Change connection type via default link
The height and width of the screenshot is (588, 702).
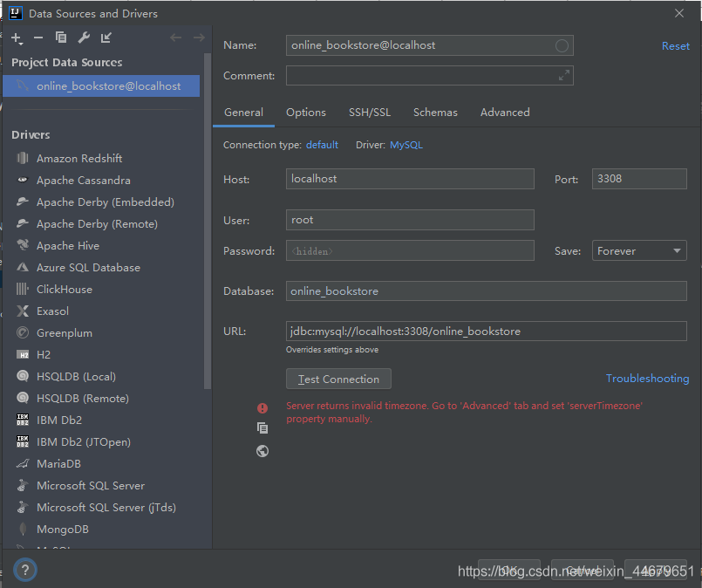click(322, 145)
